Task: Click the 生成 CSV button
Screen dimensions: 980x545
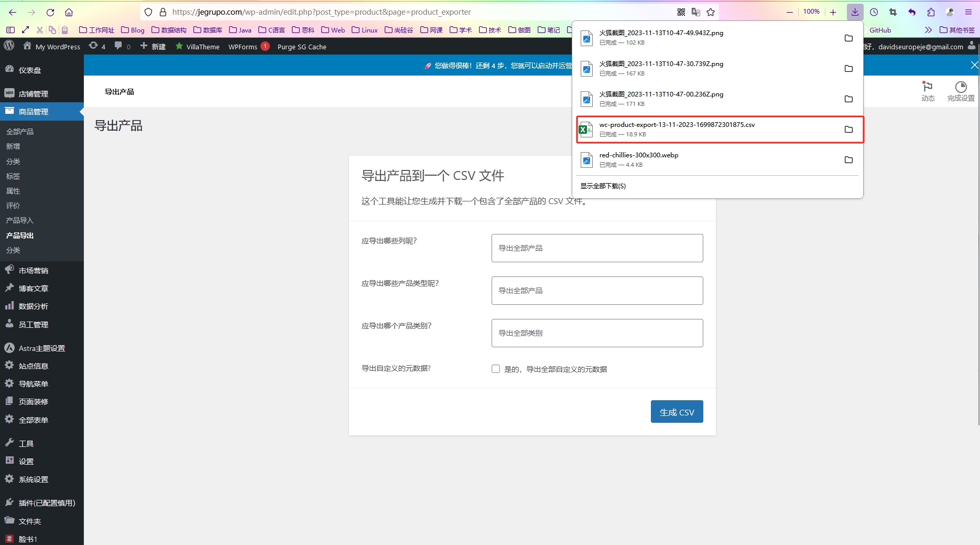Action: tap(677, 412)
